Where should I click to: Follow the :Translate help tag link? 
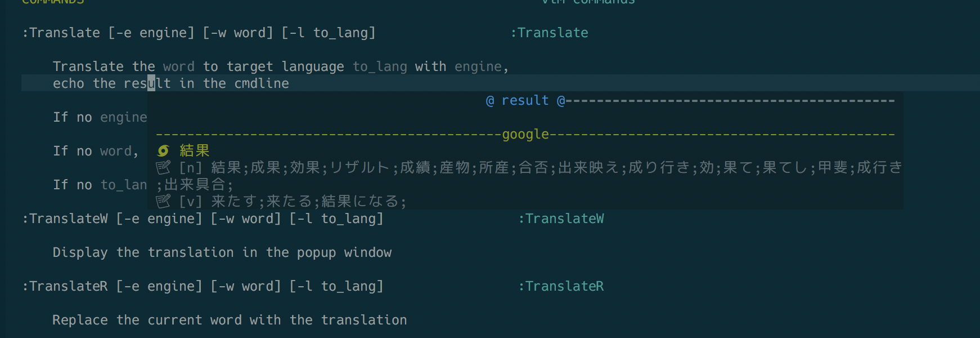tap(549, 33)
